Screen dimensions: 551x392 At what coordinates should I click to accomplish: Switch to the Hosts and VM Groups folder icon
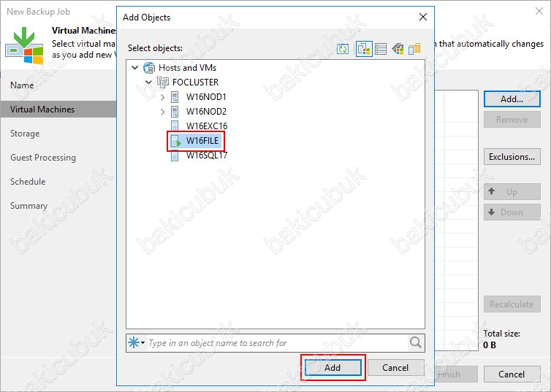pos(414,49)
